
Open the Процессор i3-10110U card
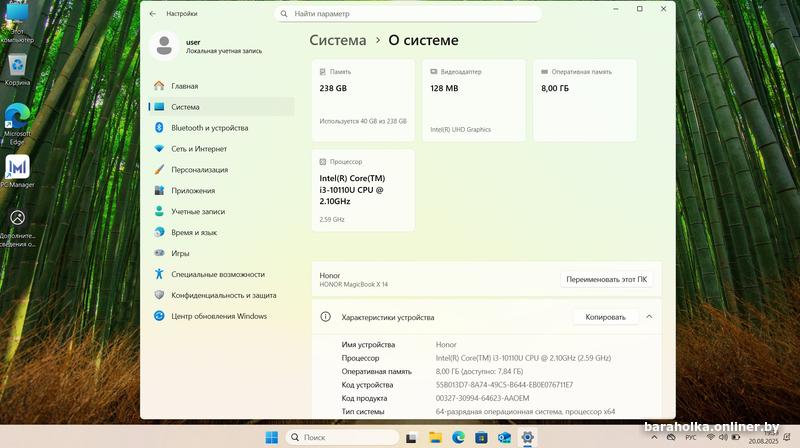coord(363,190)
